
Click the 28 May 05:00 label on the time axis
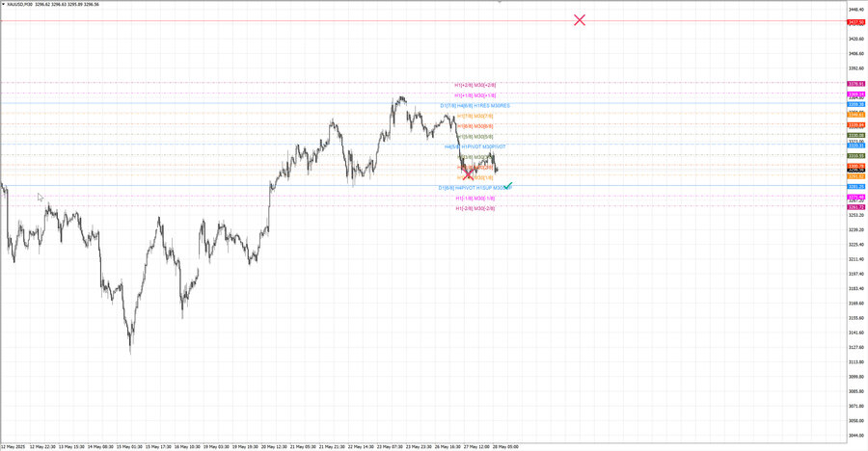507,446
